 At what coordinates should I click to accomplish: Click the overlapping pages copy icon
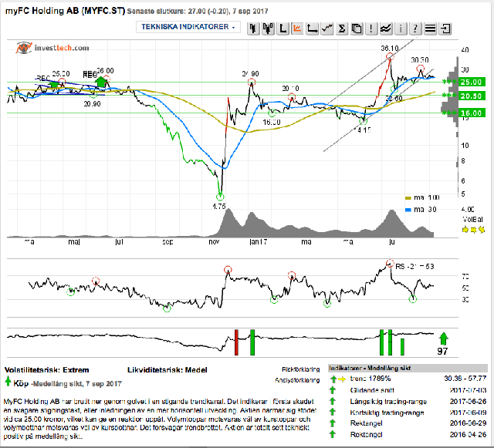(357, 29)
